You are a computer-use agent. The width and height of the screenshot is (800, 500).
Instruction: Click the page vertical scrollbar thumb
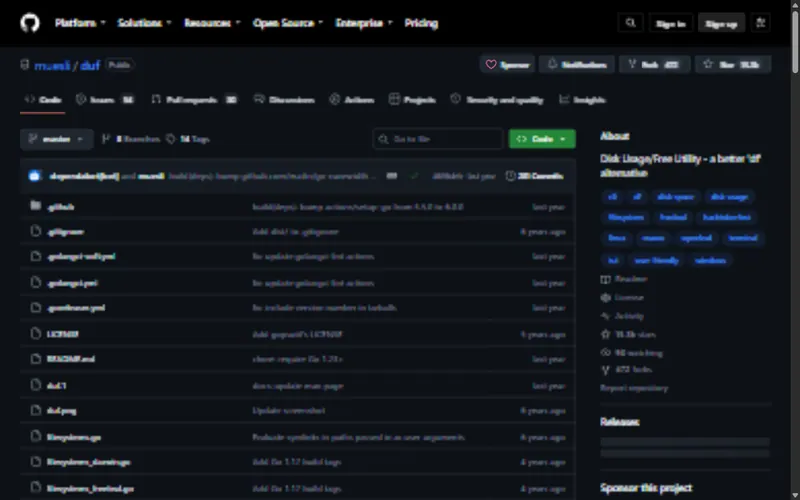[x=795, y=43]
